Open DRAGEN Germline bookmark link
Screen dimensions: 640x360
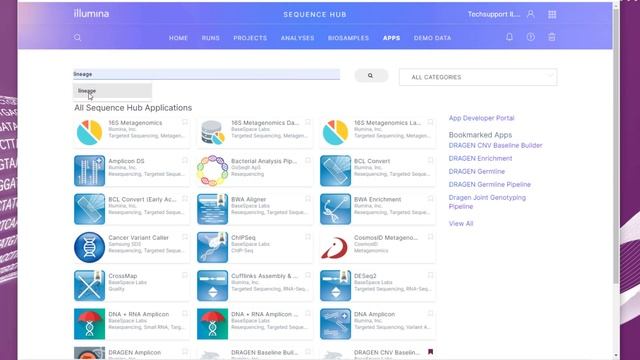point(477,171)
